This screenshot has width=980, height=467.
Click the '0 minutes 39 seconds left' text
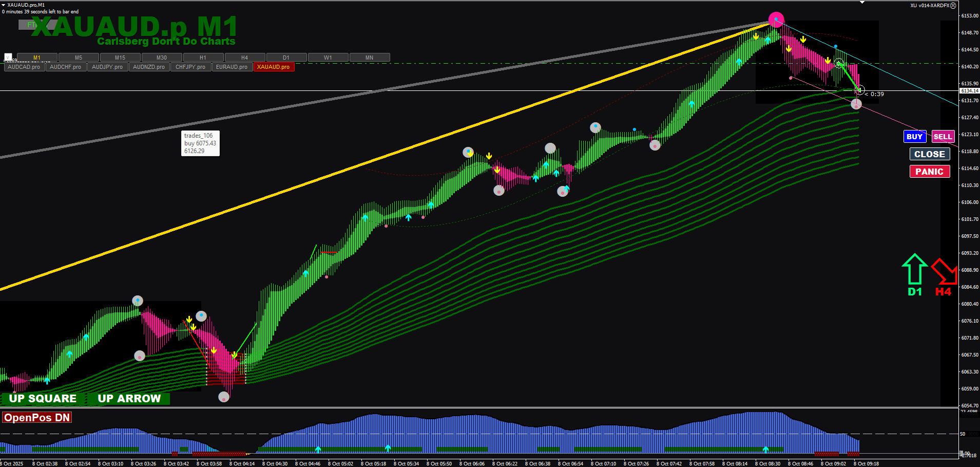click(x=41, y=11)
